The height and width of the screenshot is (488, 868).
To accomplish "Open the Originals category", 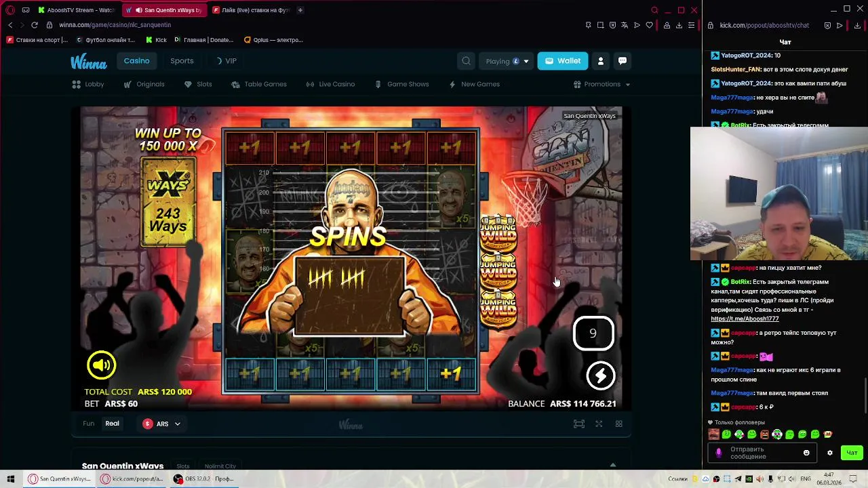I will pos(144,84).
